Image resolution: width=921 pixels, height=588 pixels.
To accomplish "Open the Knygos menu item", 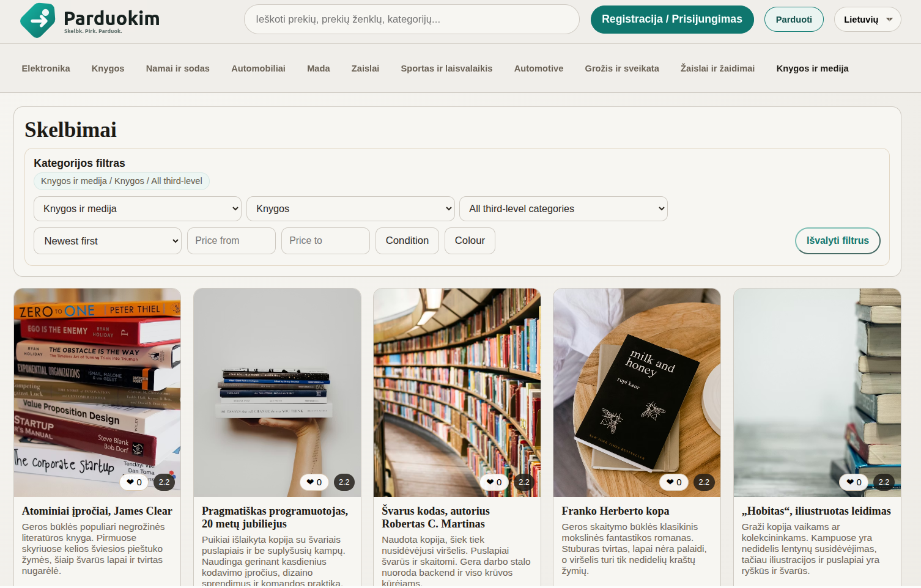I will click(x=108, y=68).
